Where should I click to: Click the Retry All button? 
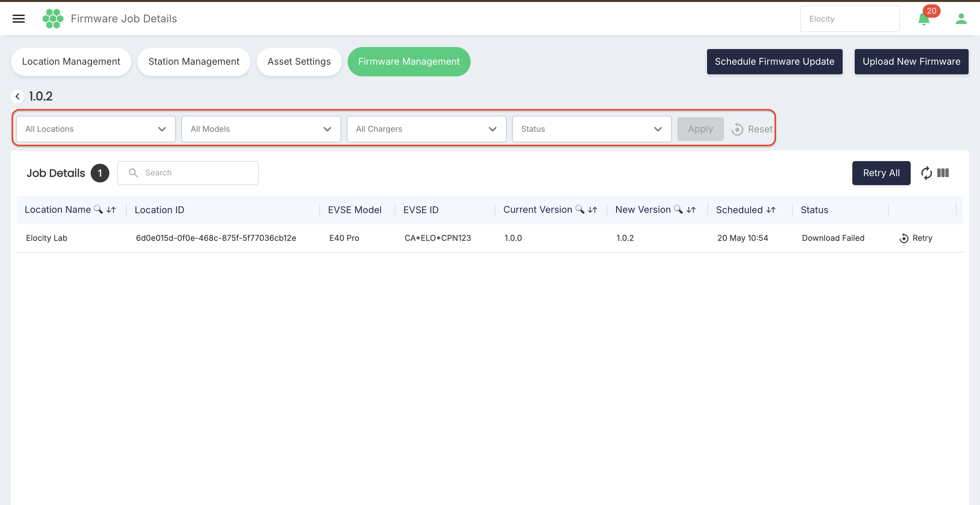pos(881,173)
